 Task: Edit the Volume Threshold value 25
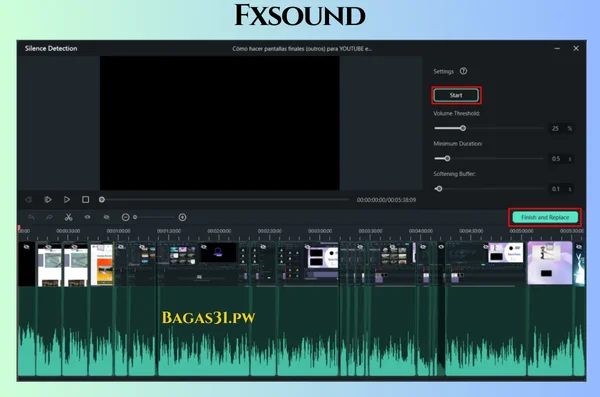[x=555, y=128]
